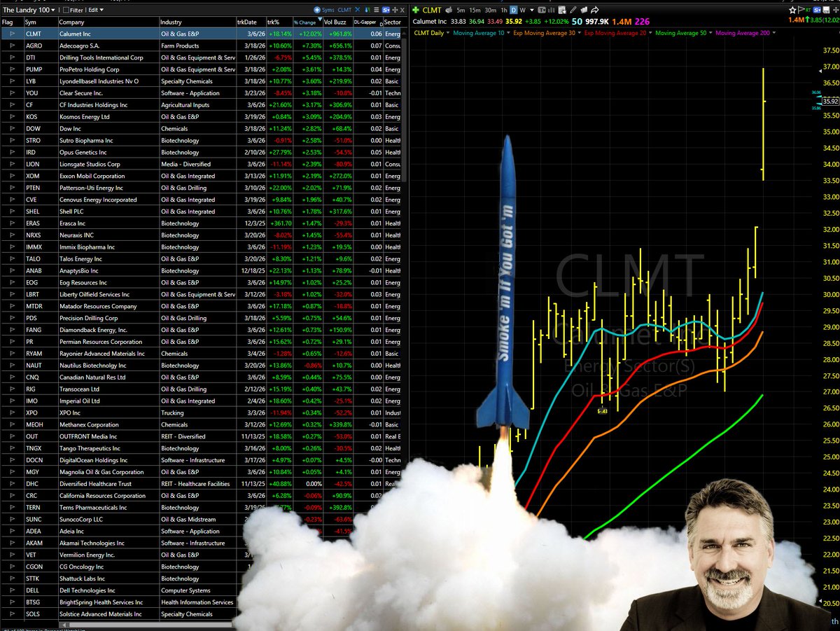
Task: Toggle the flag for DTI row
Action: tap(12, 57)
